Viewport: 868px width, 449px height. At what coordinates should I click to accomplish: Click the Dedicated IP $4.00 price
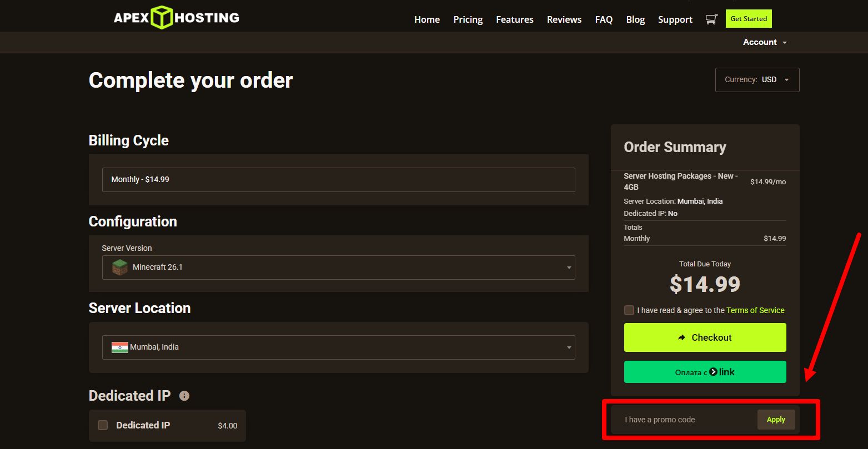coord(227,426)
